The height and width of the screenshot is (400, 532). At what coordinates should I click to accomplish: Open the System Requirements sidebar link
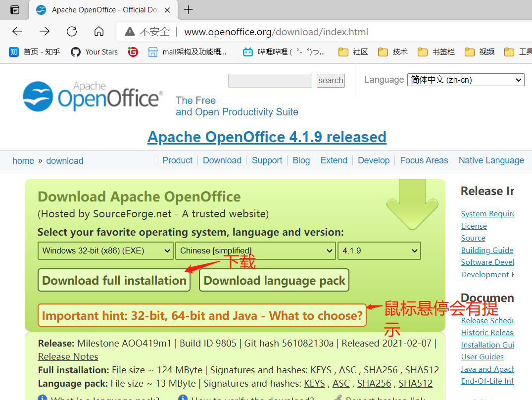(487, 214)
